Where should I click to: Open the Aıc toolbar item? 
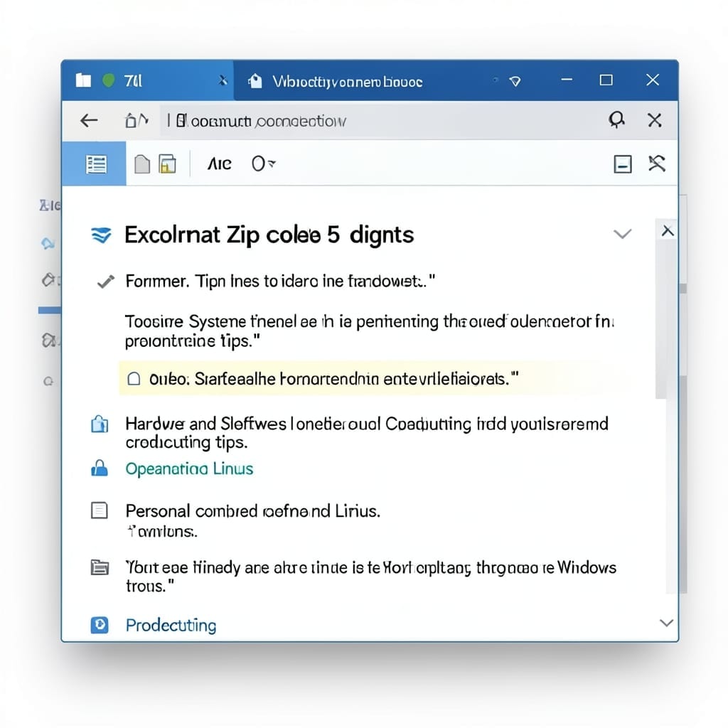pyautogui.click(x=219, y=164)
